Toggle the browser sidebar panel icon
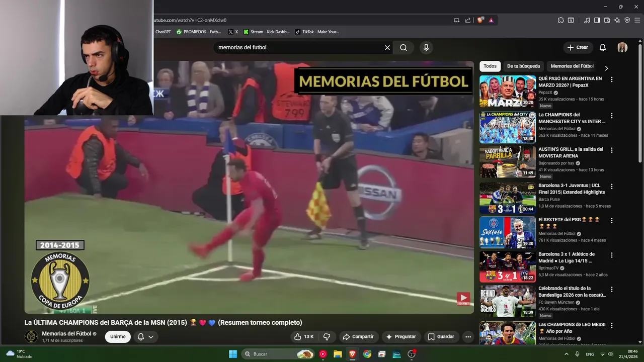Image resolution: width=644 pixels, height=362 pixels. pyautogui.click(x=597, y=20)
